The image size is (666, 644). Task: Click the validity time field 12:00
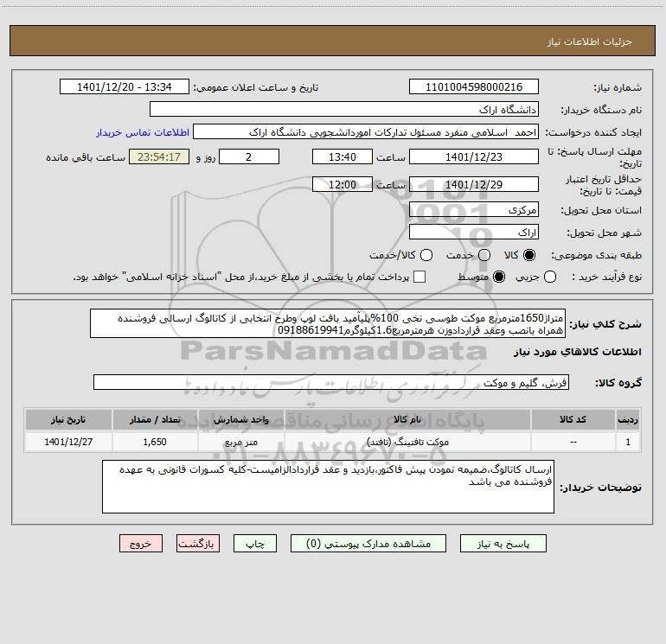[x=343, y=184]
